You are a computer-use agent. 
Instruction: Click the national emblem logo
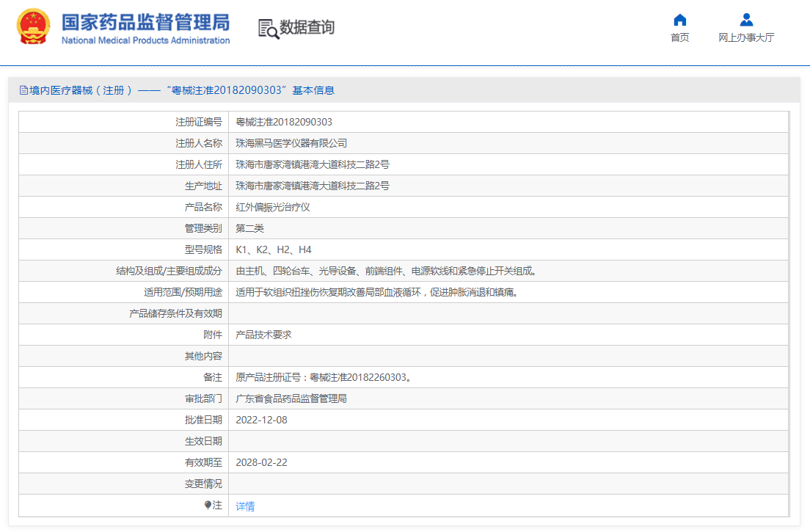point(34,29)
